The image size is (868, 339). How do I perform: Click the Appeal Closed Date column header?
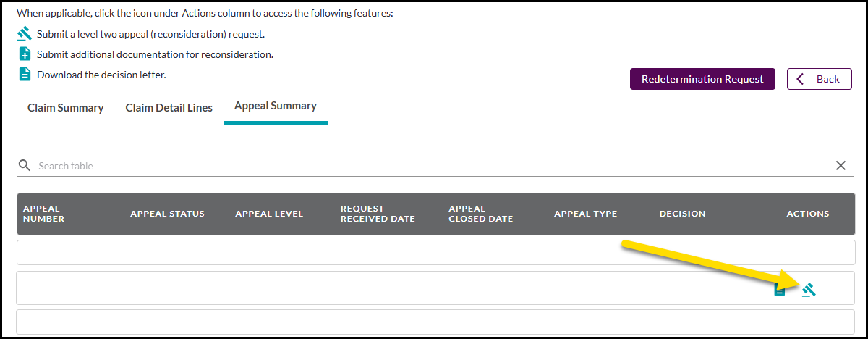(480, 214)
